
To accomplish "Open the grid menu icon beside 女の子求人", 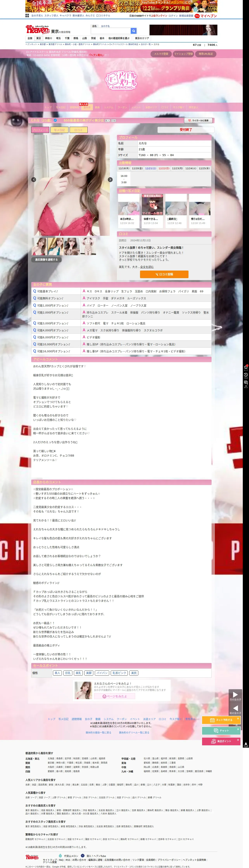I will (x=27, y=16).
